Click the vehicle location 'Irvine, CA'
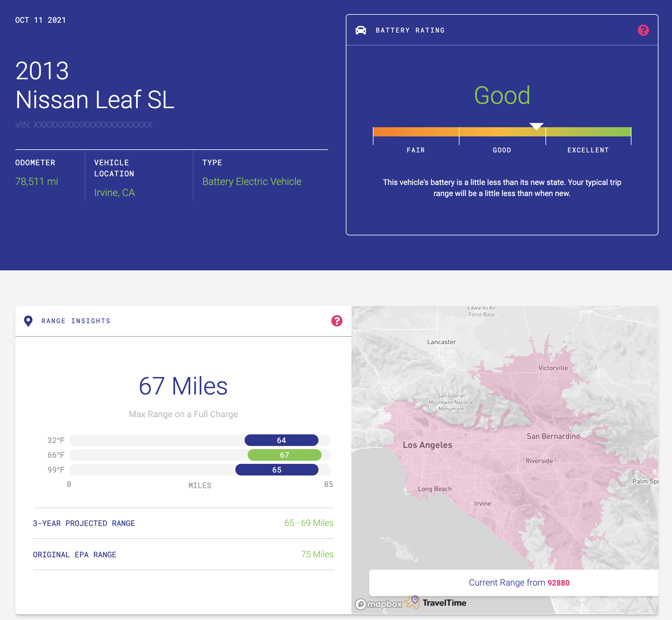 [114, 192]
